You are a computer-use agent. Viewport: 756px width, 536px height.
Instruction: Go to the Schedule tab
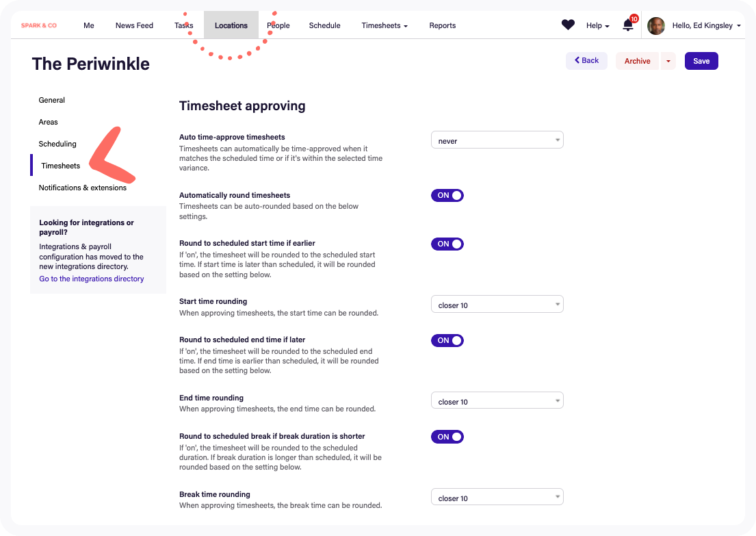pos(324,25)
